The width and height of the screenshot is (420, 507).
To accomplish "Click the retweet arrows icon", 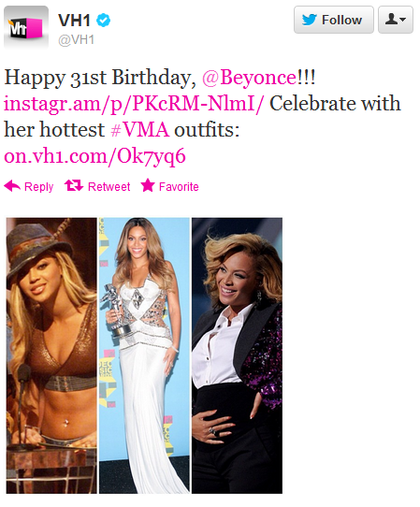I will (x=74, y=186).
